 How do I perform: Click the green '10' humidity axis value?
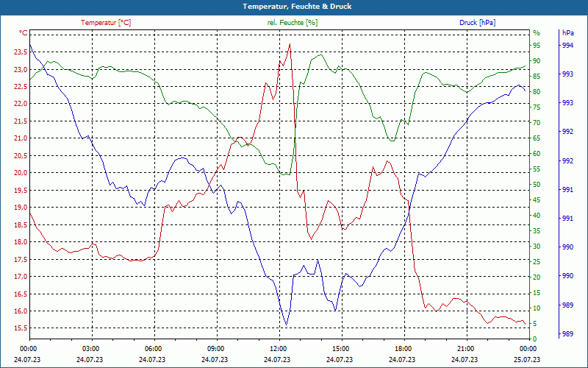pos(537,308)
